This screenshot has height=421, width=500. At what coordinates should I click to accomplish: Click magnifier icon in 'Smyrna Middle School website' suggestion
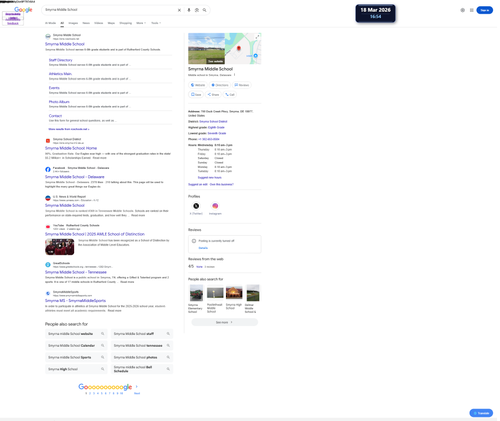point(103,334)
